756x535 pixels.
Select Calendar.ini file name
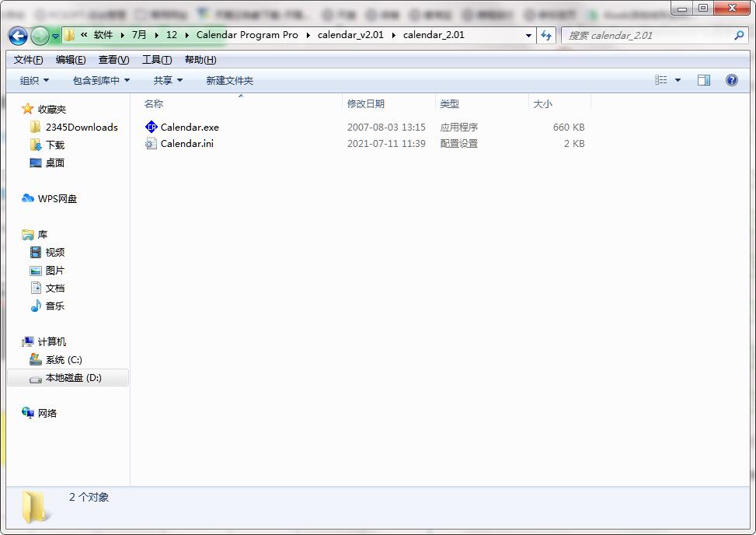click(x=187, y=144)
